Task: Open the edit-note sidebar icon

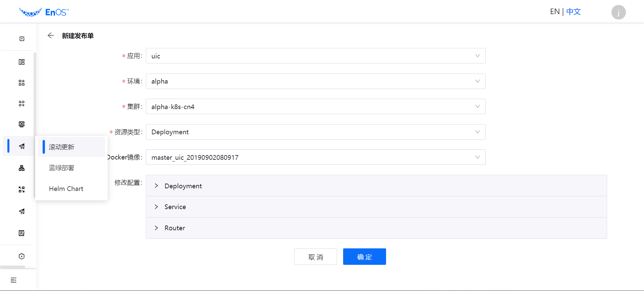Action: point(22,233)
